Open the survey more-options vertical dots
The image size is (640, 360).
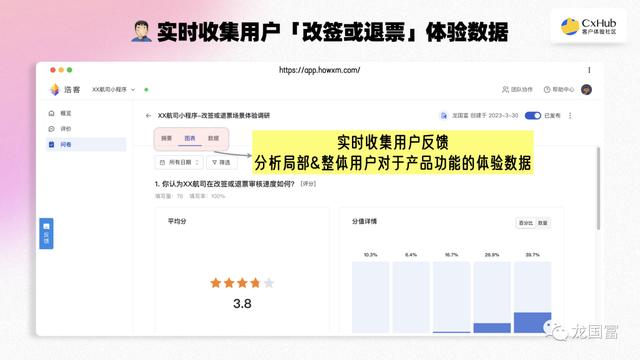pos(570,116)
